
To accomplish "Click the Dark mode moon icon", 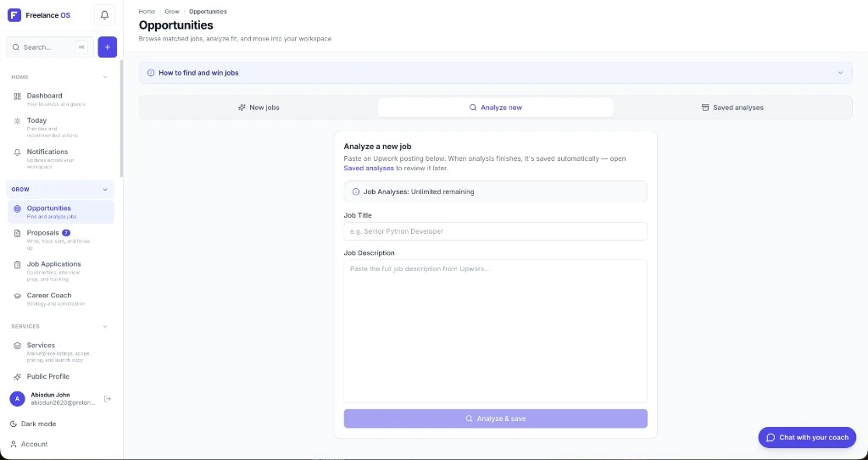I will (x=14, y=424).
